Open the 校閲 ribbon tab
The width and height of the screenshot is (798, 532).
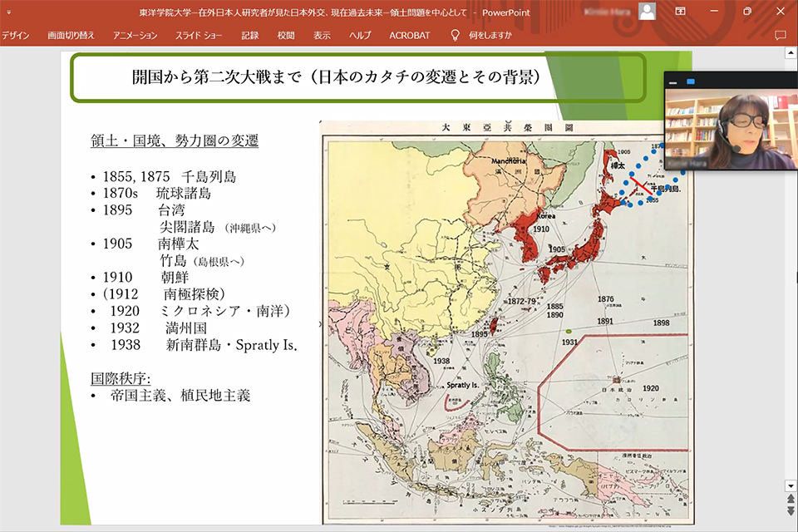click(285, 35)
